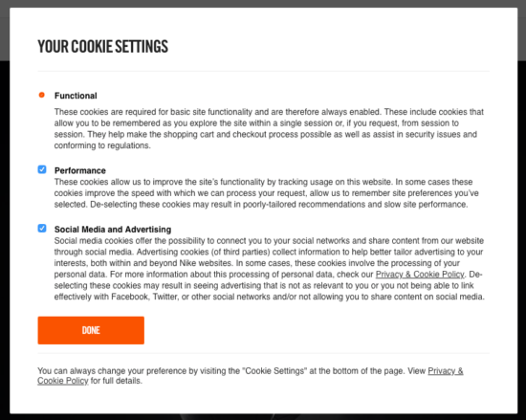Viewport: 526px width, 420px height.
Task: Click the Social Media and Advertising label
Action: click(x=113, y=230)
